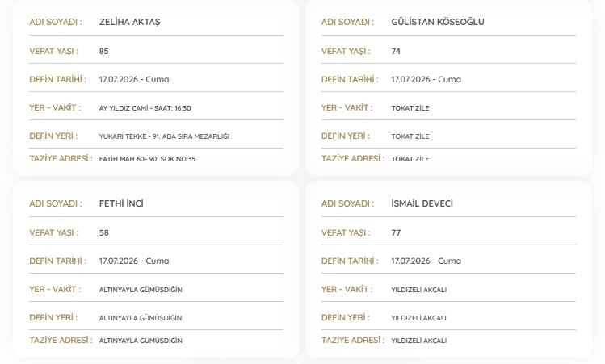
Task: Select the name ZELİHA AKTAŞ
Action: pos(129,22)
